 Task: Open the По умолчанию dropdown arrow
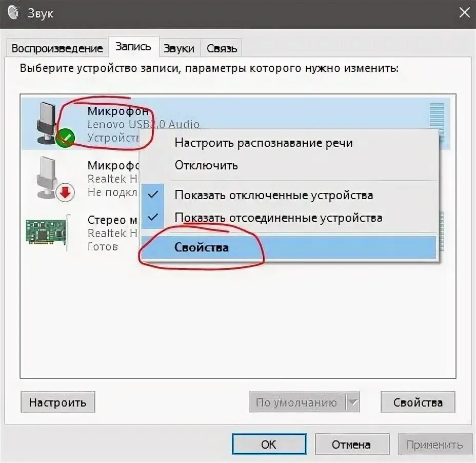(353, 402)
